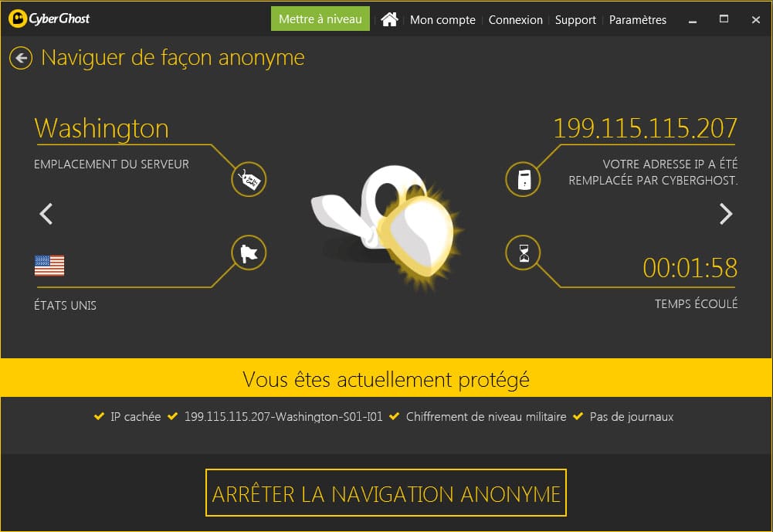Click the Chiffrement de niveau militaire checkmark
The height and width of the screenshot is (532, 773).
pos(394,416)
